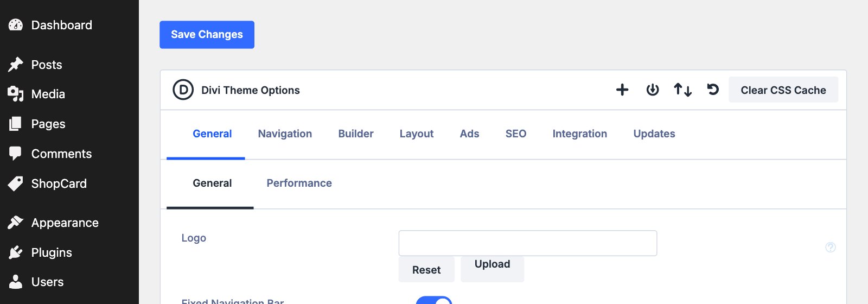Open the Layout tab
The width and height of the screenshot is (868, 304).
tap(417, 134)
